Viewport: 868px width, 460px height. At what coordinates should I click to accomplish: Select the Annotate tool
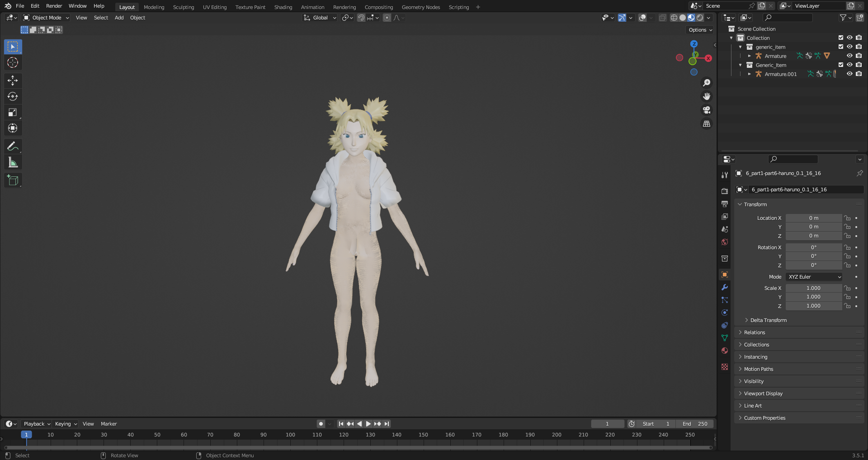pos(13,146)
